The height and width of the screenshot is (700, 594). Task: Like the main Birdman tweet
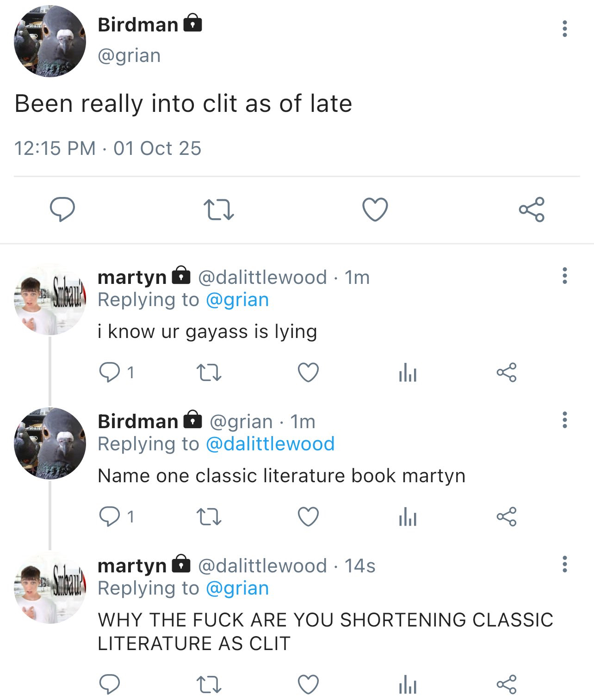[375, 209]
